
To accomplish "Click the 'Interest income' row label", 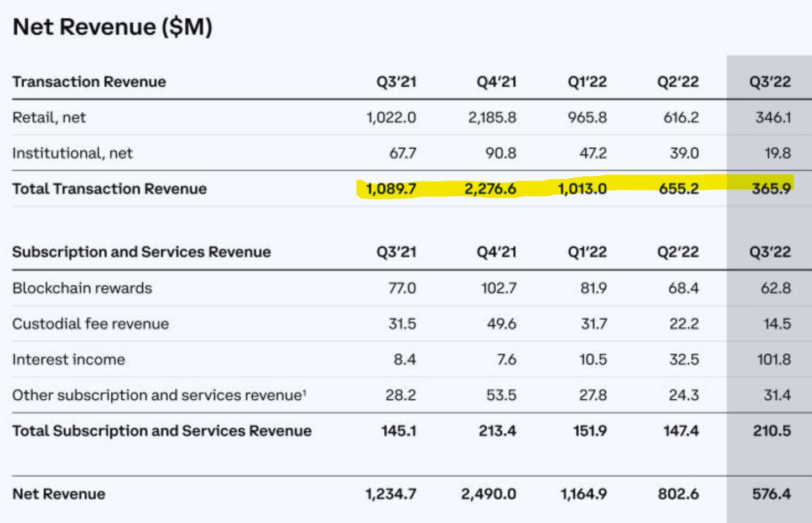I will coord(69,359).
